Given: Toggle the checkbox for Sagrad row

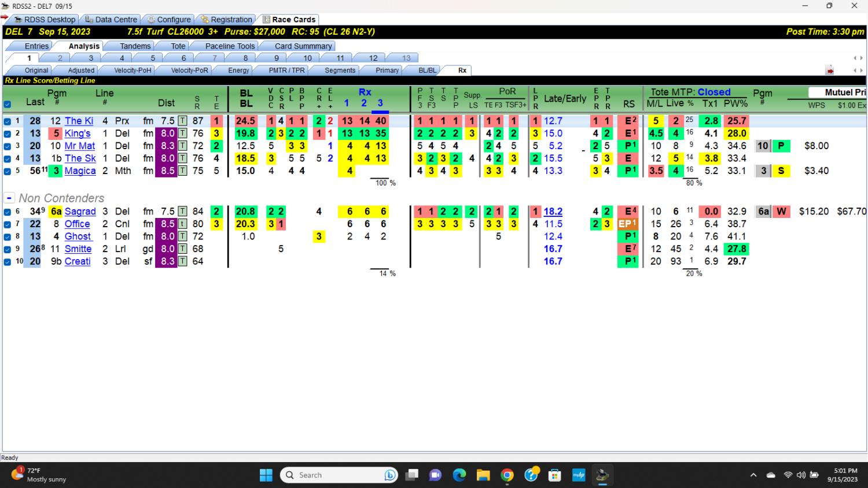Looking at the screenshot, I should (8, 212).
